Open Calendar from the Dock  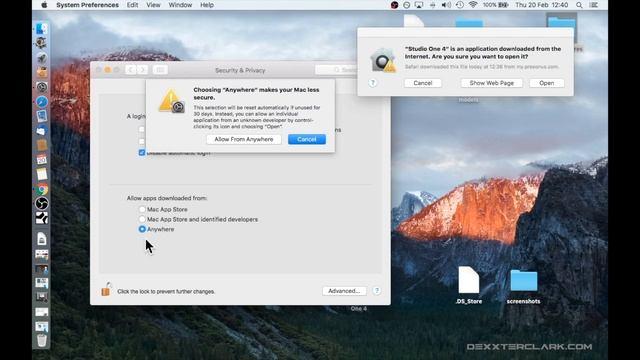pyautogui.click(x=42, y=160)
